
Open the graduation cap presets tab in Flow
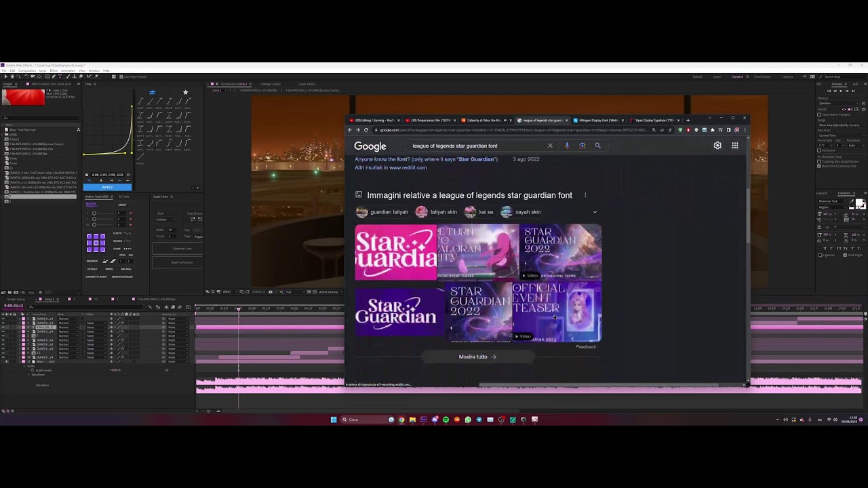153,93
